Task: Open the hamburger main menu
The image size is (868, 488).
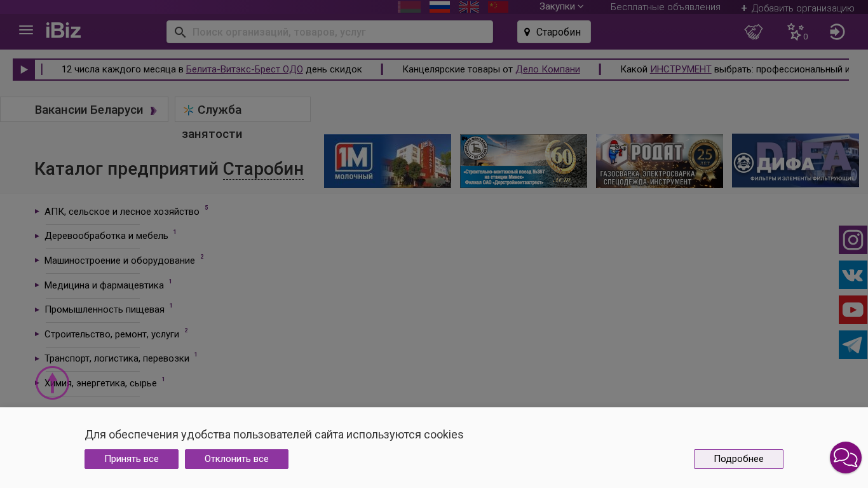Action: click(x=26, y=30)
